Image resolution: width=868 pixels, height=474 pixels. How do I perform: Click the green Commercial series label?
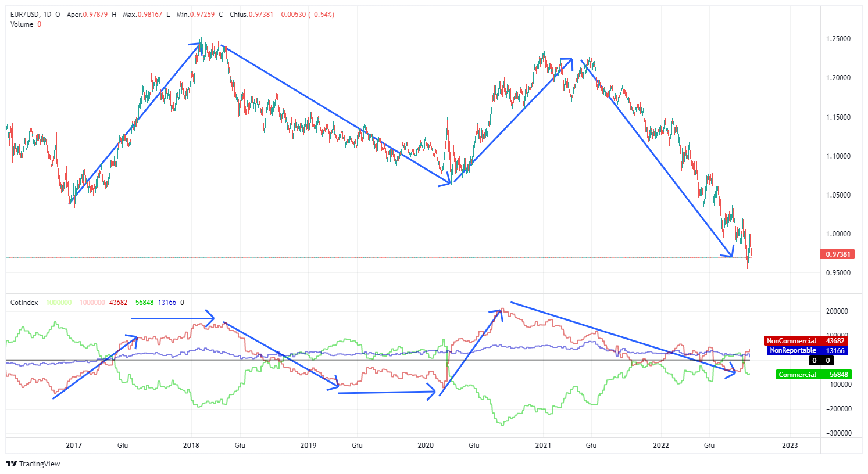[798, 375]
